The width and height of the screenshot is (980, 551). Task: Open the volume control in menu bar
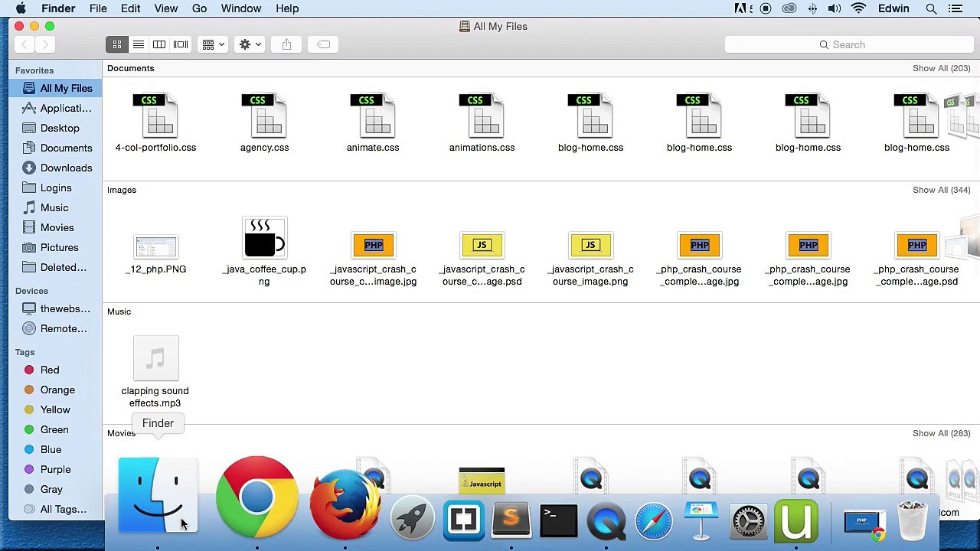pyautogui.click(x=835, y=8)
